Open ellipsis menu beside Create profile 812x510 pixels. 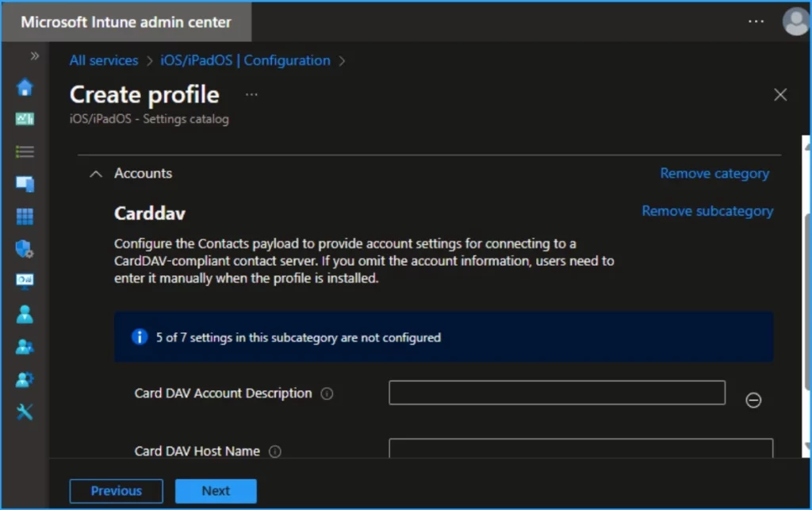(251, 94)
